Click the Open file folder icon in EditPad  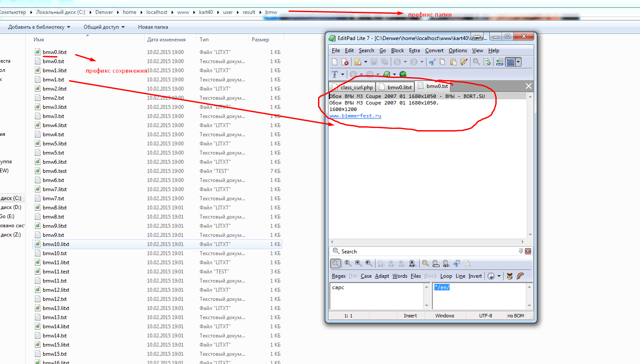coord(358,62)
